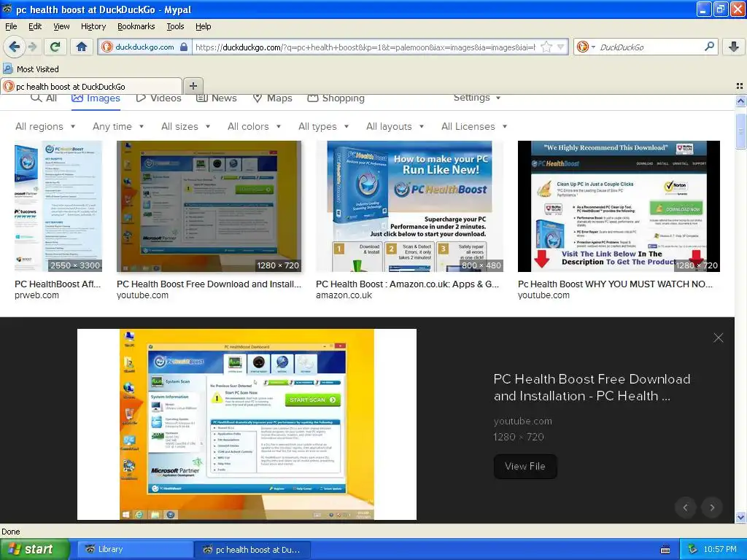Viewport: 747px width, 560px height.
Task: Click the scrollbar down arrow
Action: point(740,518)
